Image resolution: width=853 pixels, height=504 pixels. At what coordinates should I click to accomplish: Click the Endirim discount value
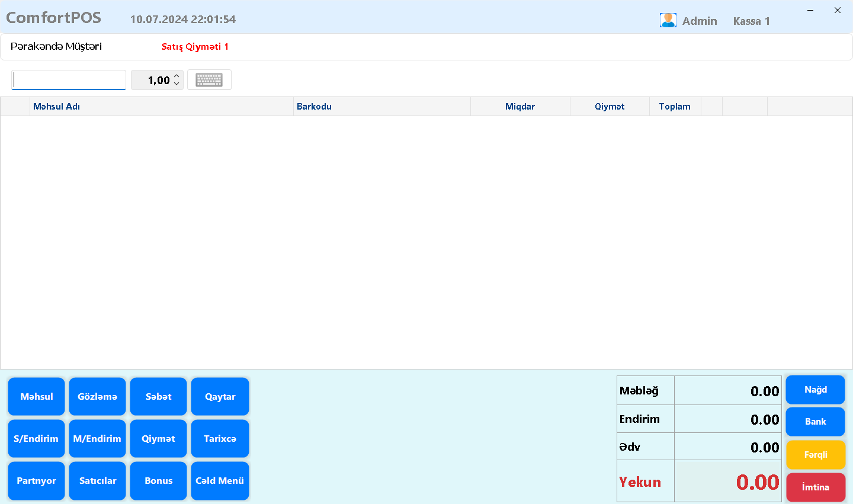click(x=765, y=420)
